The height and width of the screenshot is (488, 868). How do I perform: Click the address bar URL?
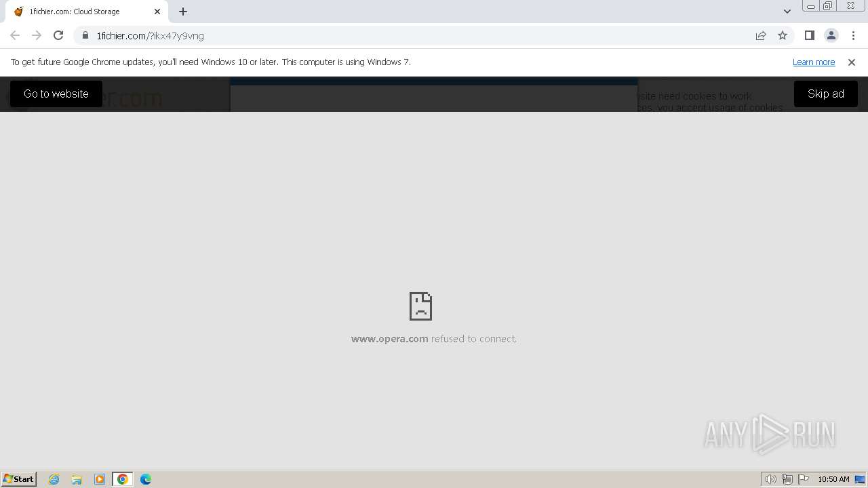click(150, 35)
